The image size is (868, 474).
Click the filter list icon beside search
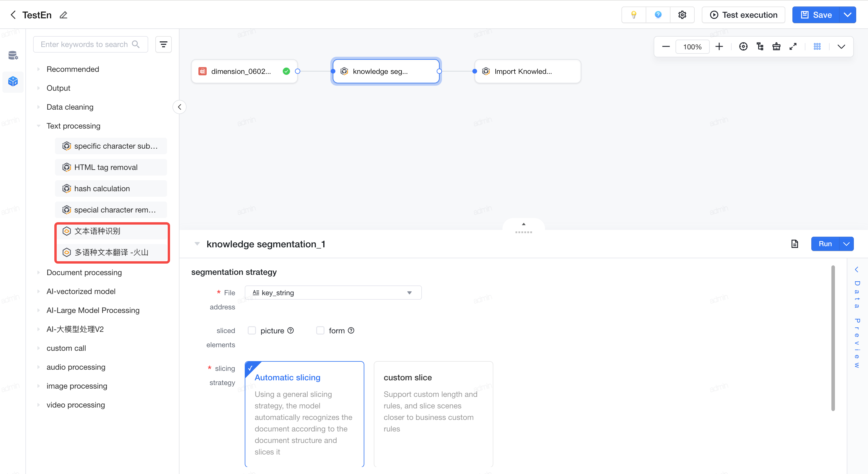pyautogui.click(x=164, y=44)
